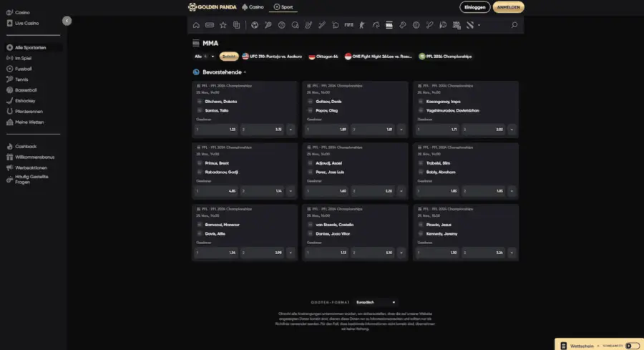Select odds 1 for Ditcheva, Dakota
The height and width of the screenshot is (350, 644).
click(x=216, y=130)
